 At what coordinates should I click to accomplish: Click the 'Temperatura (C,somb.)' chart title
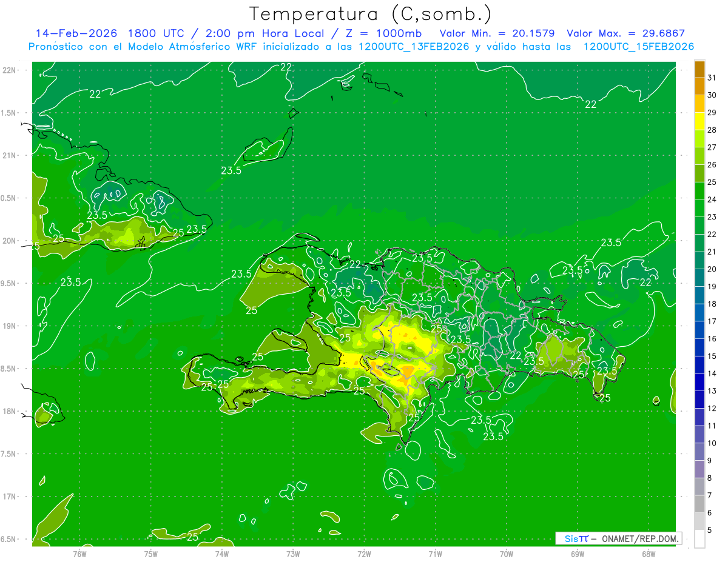[x=371, y=13]
